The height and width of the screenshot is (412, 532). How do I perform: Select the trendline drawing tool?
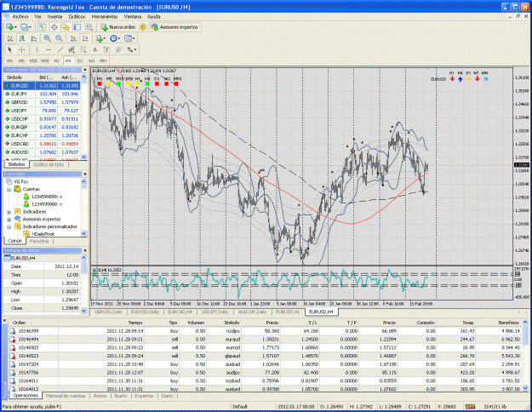coord(60,50)
